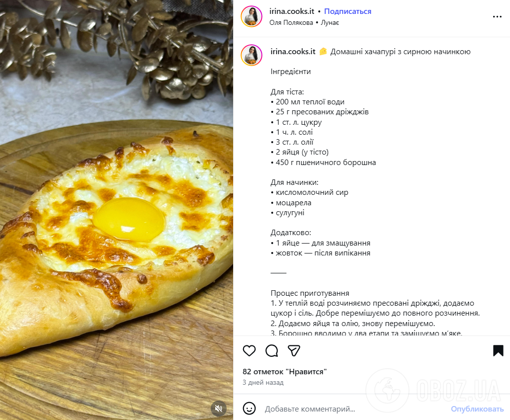Follow the account via «Подписаться»

click(x=347, y=11)
